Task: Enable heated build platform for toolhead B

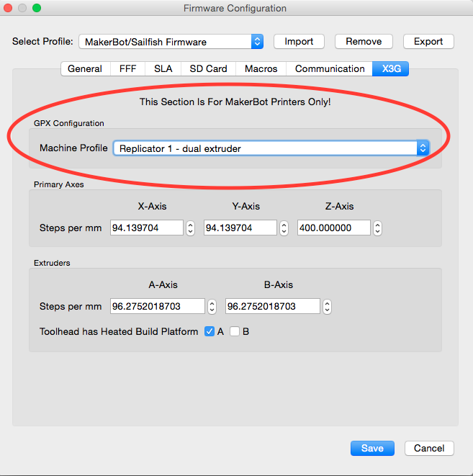Action: pyautogui.click(x=235, y=331)
